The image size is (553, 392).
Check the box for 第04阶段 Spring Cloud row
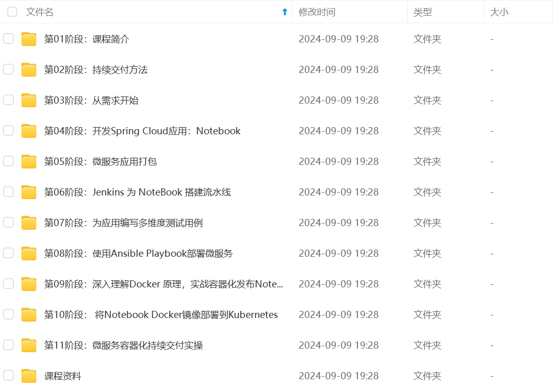9,131
